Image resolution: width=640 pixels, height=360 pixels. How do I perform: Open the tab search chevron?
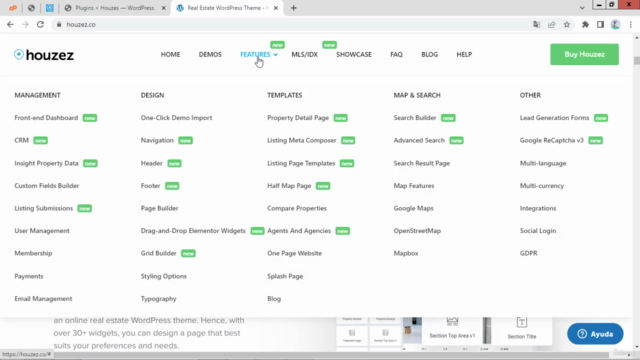coord(582,8)
